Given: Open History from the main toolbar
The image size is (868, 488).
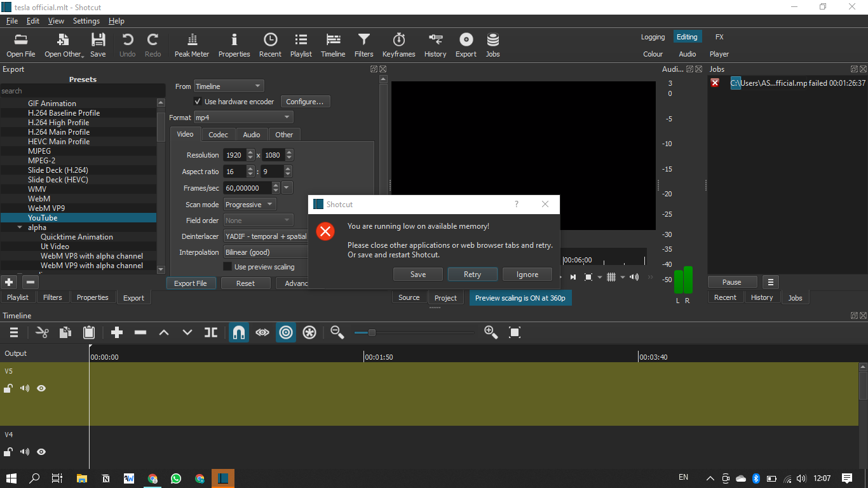Looking at the screenshot, I should (x=435, y=46).
